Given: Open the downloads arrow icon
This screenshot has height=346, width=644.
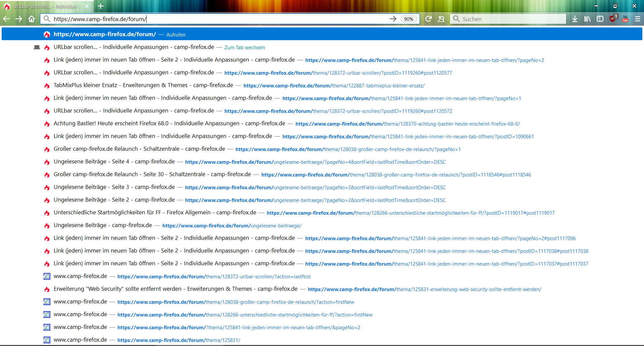Looking at the screenshot, I should 575,19.
